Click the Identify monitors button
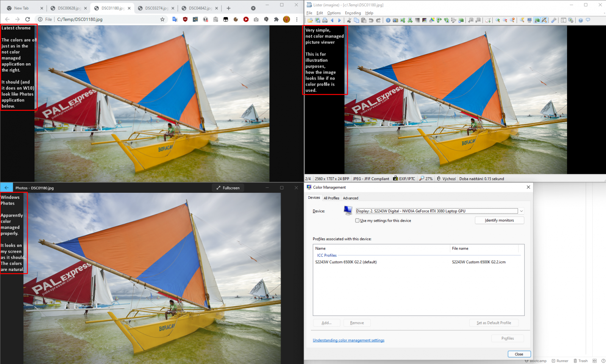The image size is (606, 364). pyautogui.click(x=500, y=220)
